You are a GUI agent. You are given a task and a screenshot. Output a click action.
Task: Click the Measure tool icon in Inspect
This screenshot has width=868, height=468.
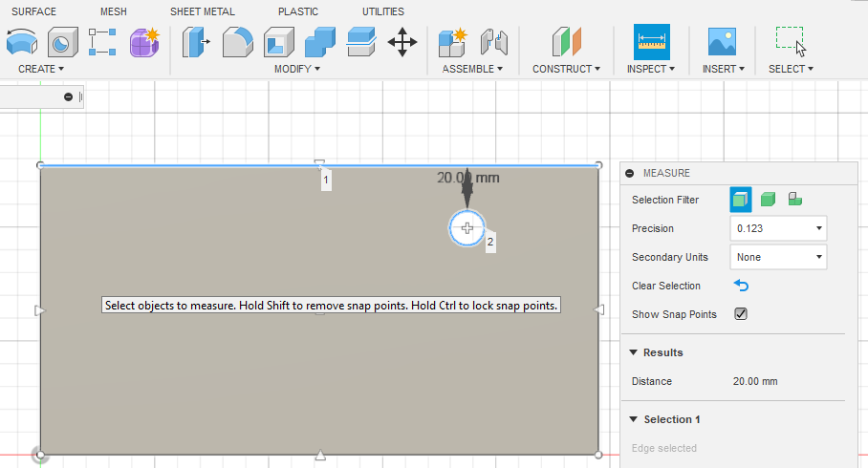point(651,42)
